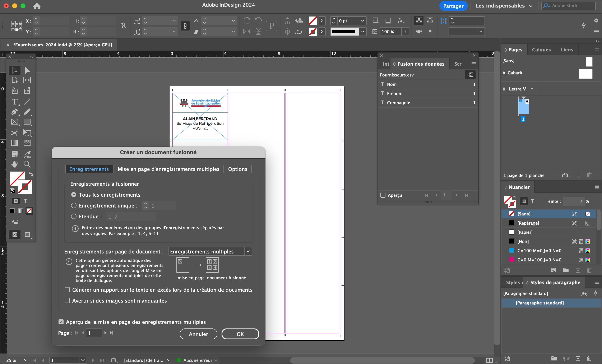
Task: Select the Eyedropper tool
Action: click(x=27, y=154)
